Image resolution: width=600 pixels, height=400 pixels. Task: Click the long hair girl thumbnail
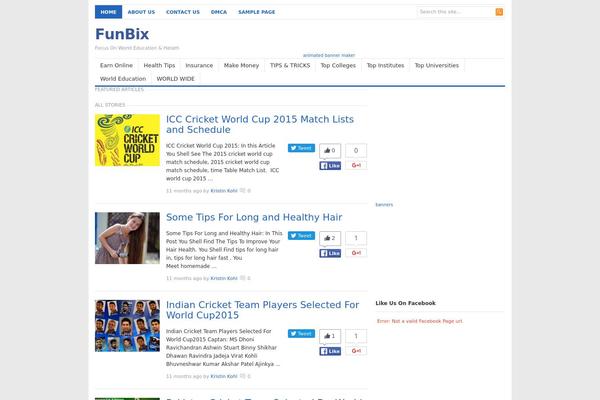(127, 238)
